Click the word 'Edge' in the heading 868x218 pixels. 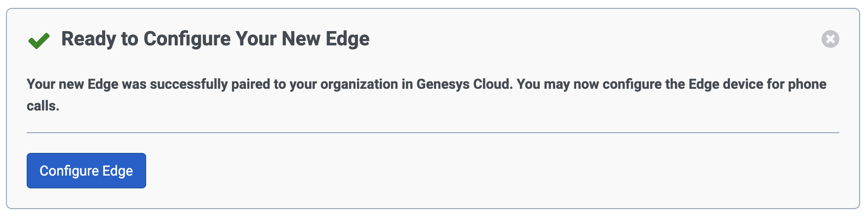(x=348, y=39)
